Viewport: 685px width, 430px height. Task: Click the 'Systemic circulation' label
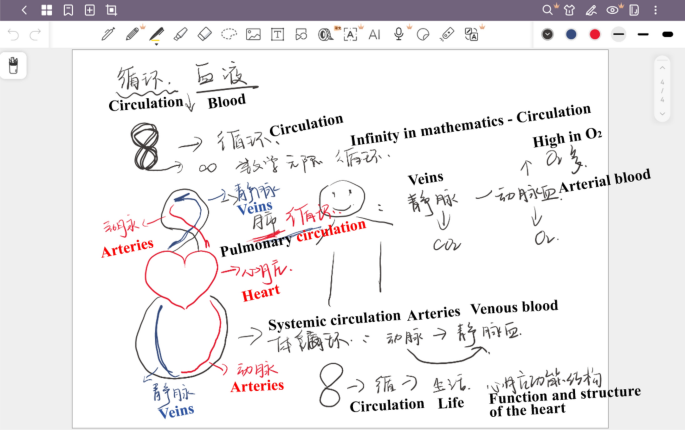334,320
